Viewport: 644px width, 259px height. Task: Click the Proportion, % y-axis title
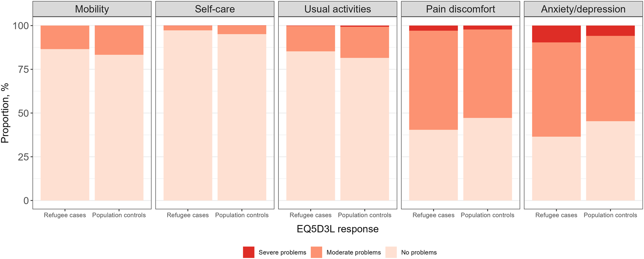5,113
